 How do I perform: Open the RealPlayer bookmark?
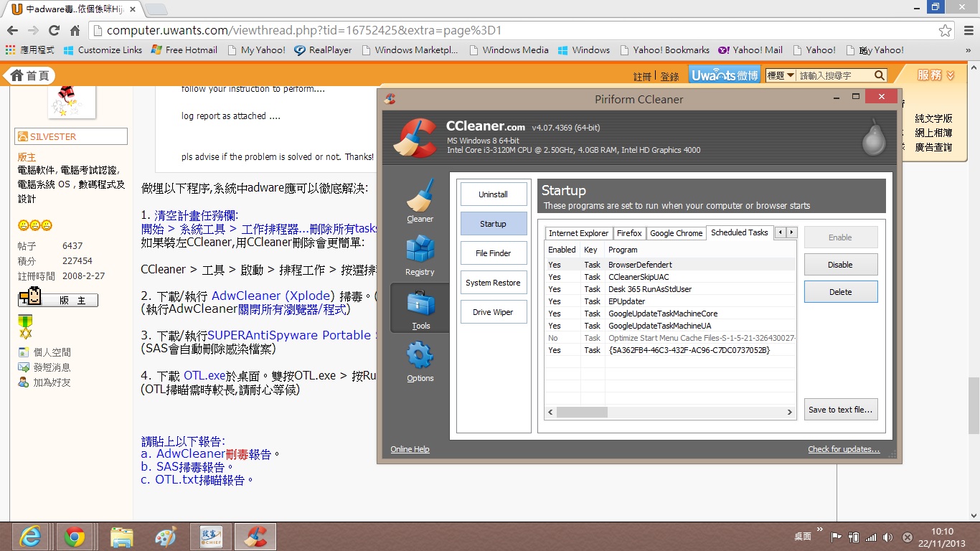tap(322, 50)
